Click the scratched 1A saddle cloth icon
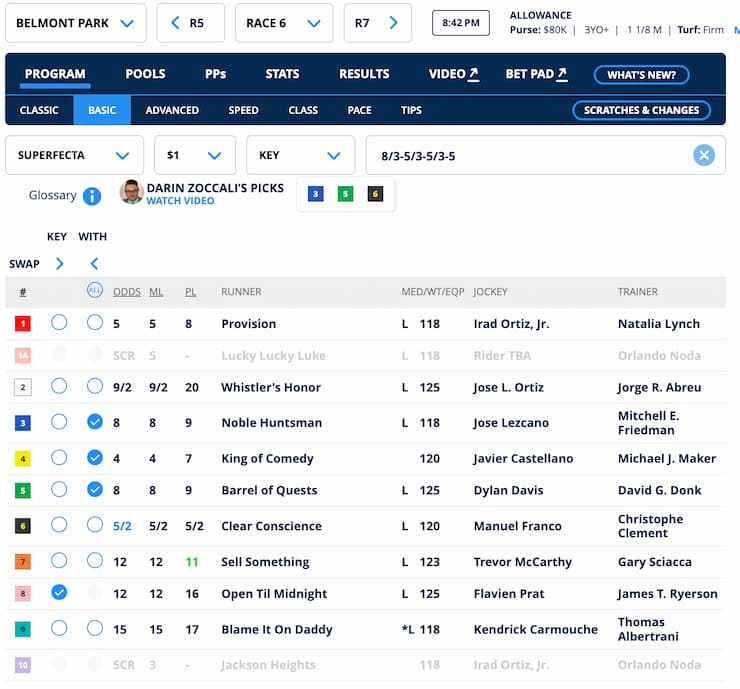Screen dimensions: 740x689 [23, 355]
